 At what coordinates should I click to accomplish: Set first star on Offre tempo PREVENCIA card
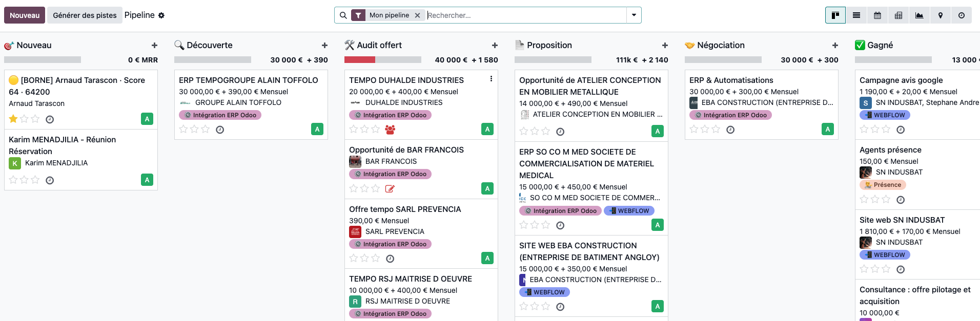pos(354,258)
